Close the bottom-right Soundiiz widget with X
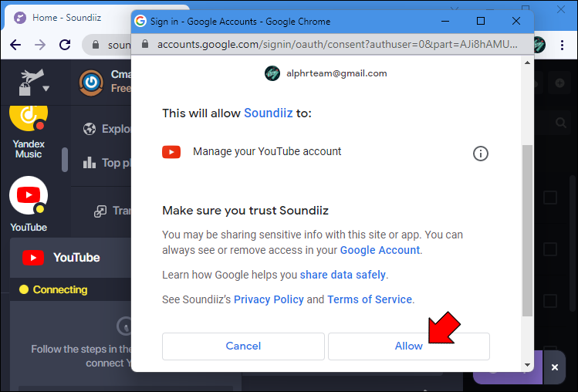 pos(555,367)
